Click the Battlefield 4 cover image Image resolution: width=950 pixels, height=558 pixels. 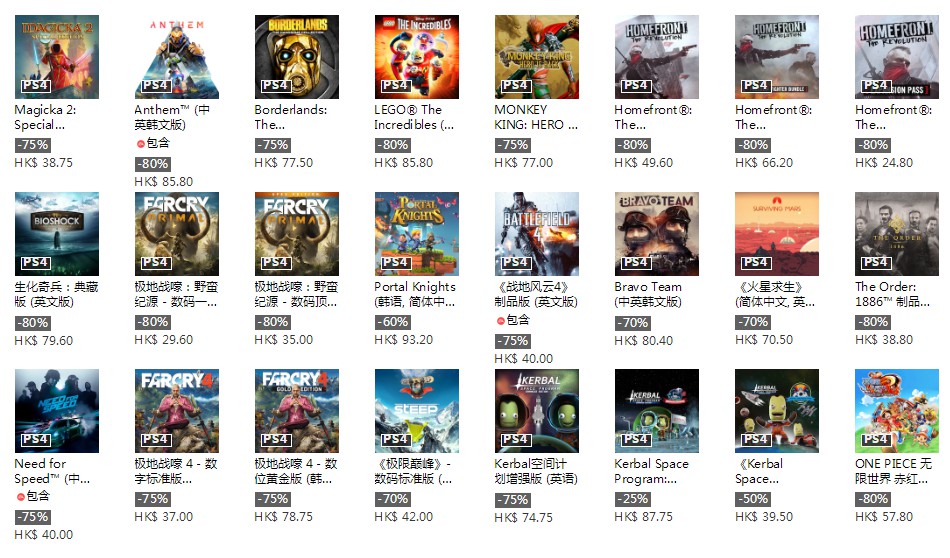(536, 234)
